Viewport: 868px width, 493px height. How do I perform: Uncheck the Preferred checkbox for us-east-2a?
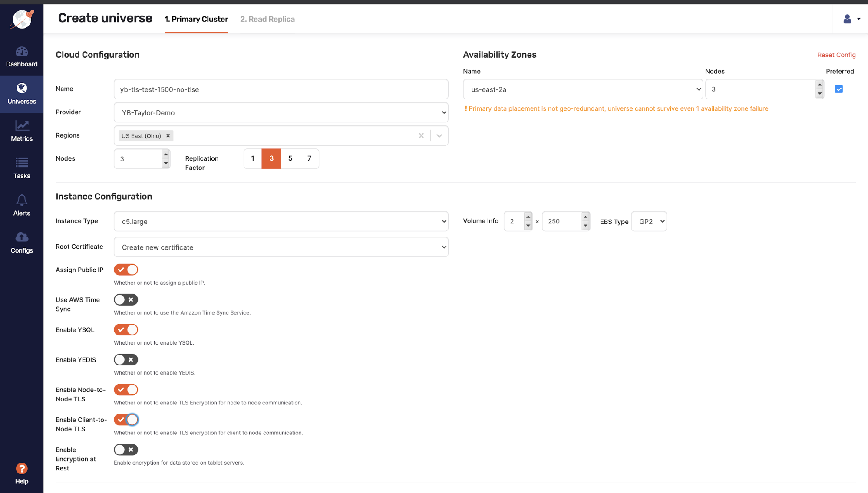click(x=838, y=89)
